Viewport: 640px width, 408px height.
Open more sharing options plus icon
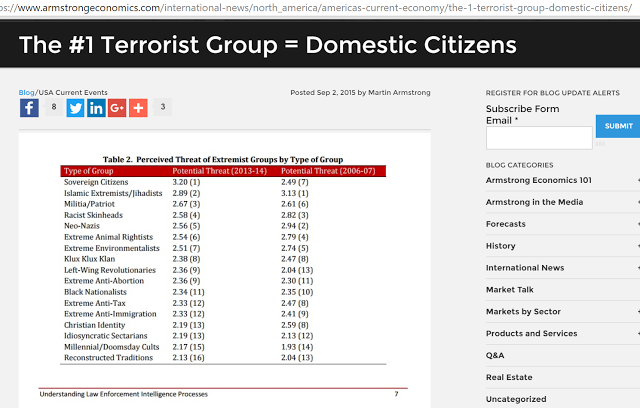click(x=138, y=108)
